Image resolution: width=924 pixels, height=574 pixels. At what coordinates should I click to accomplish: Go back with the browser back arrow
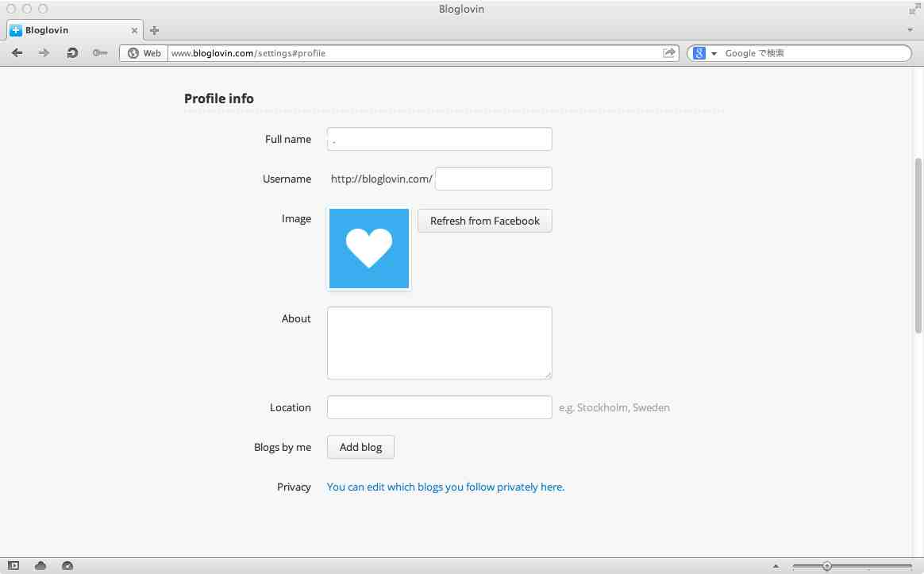17,53
